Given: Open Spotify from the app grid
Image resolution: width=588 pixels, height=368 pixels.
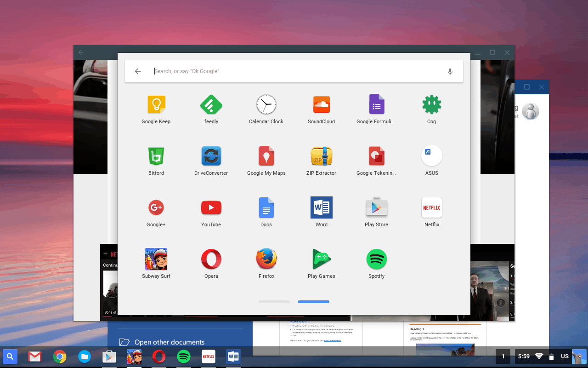Looking at the screenshot, I should tap(377, 259).
